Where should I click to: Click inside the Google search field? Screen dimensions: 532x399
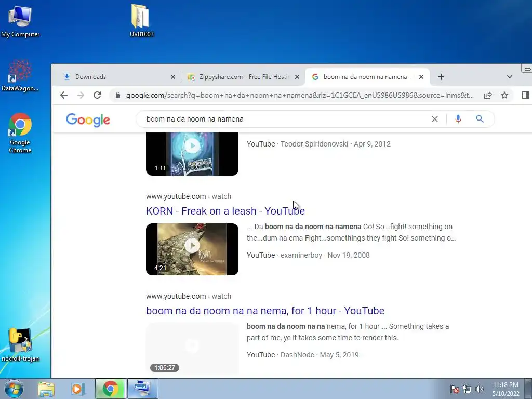pos(285,119)
